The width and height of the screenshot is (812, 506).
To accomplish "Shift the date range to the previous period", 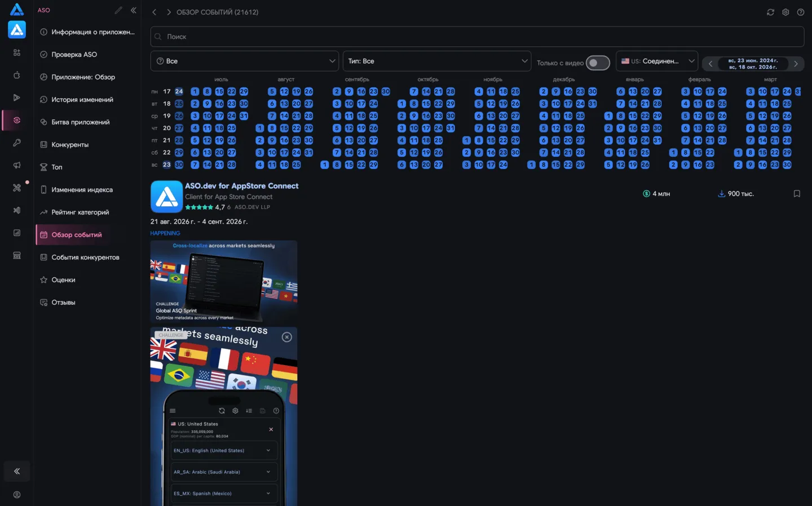I will [x=710, y=64].
